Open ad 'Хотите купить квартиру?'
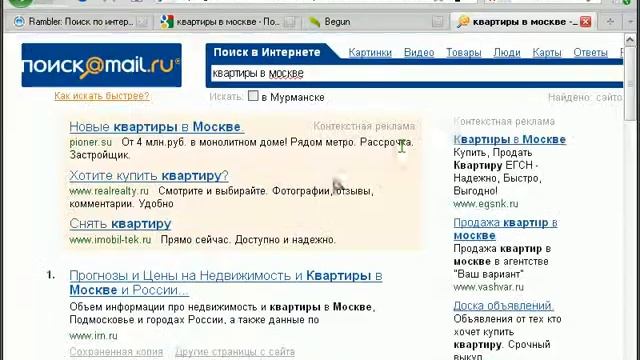Screen dimensions: 640x360 pyautogui.click(x=149, y=176)
